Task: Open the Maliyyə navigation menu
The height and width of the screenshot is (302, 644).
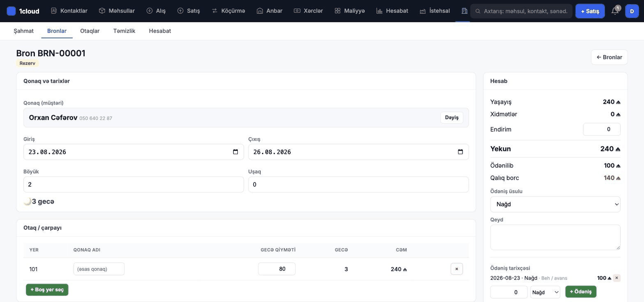Action: 350,11
